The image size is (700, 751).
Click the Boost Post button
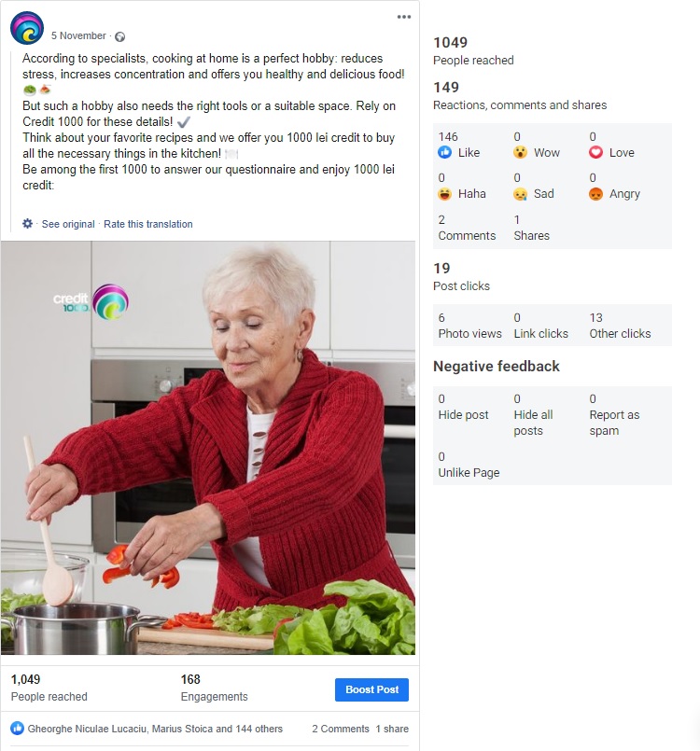tap(371, 689)
